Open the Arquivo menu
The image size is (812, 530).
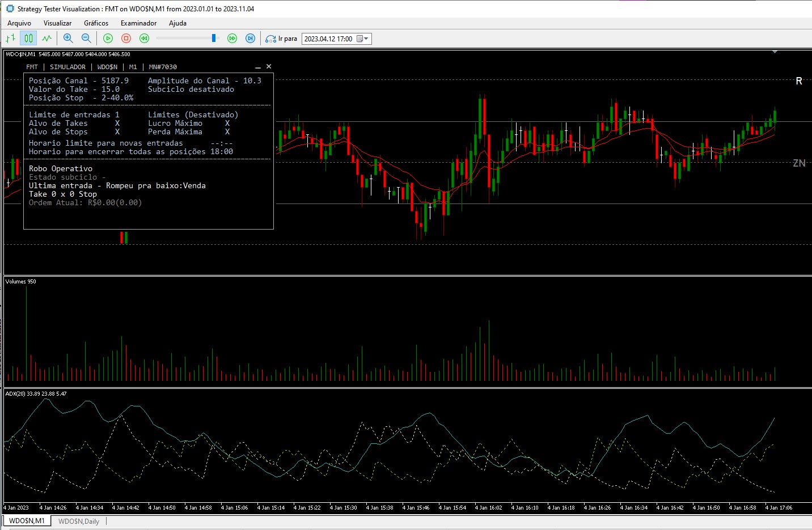pyautogui.click(x=19, y=23)
